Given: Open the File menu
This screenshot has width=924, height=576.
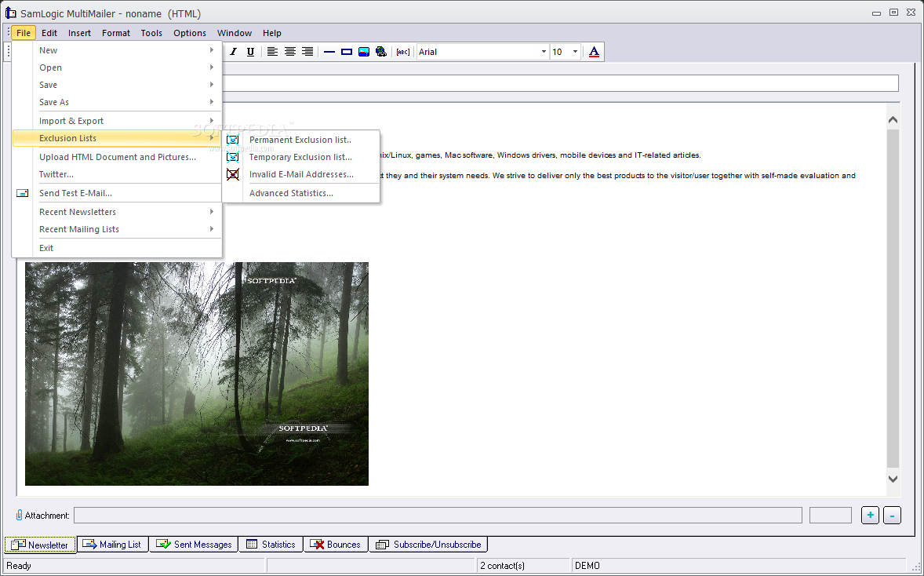Looking at the screenshot, I should 24,33.
